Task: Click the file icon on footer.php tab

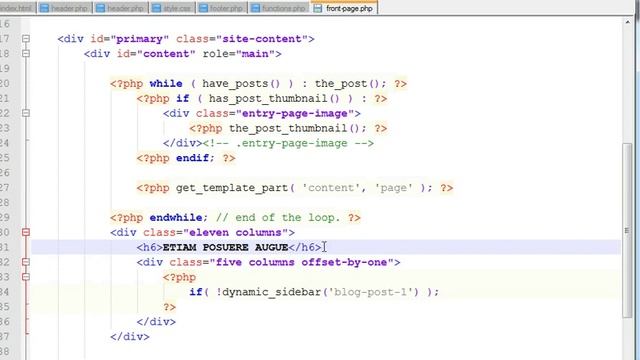Action: tap(203, 8)
